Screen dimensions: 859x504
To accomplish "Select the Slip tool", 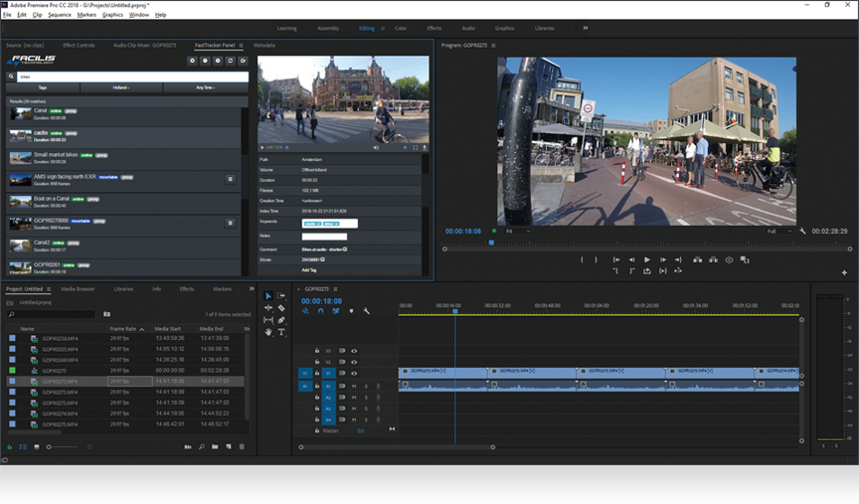I will 268,320.
